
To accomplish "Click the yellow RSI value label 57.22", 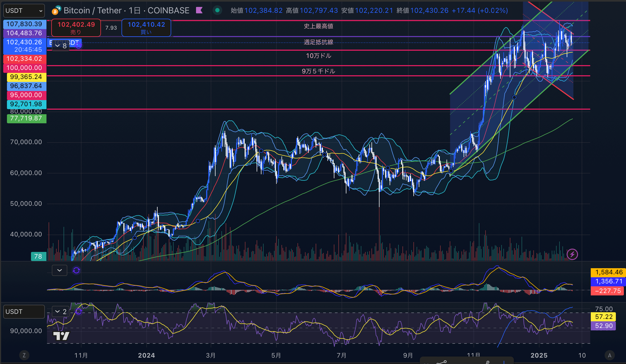I will (603, 317).
